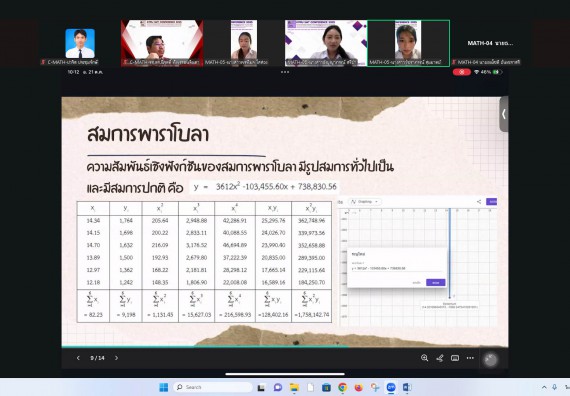Click the cancel text button in the dialog
This screenshot has height=396, width=570.
click(417, 283)
